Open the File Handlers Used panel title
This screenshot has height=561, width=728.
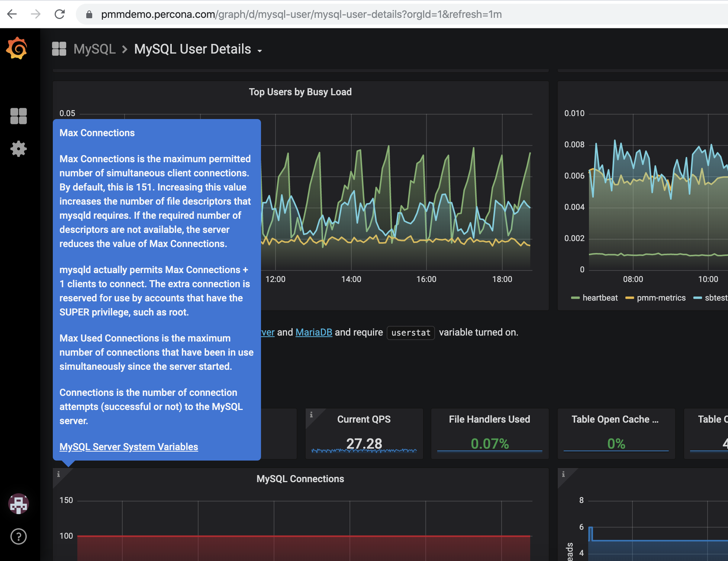(490, 419)
